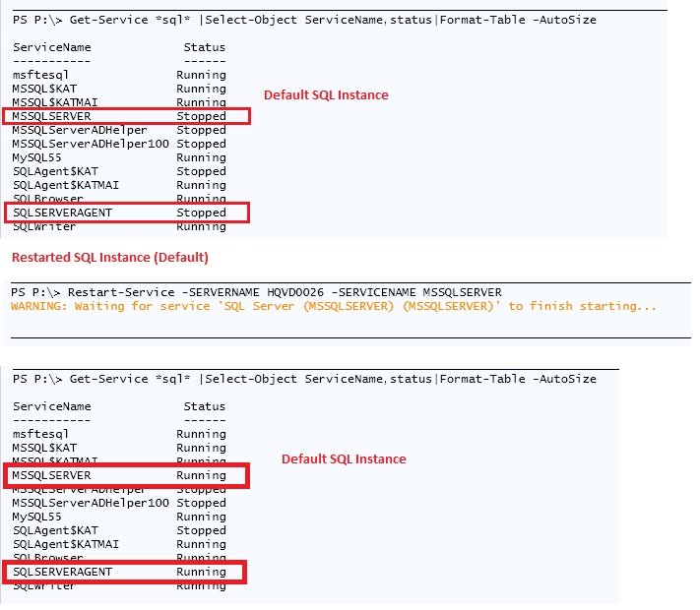
Task: Select highlighted SQLSERVERAGENT row showing Running
Action: click(127, 572)
